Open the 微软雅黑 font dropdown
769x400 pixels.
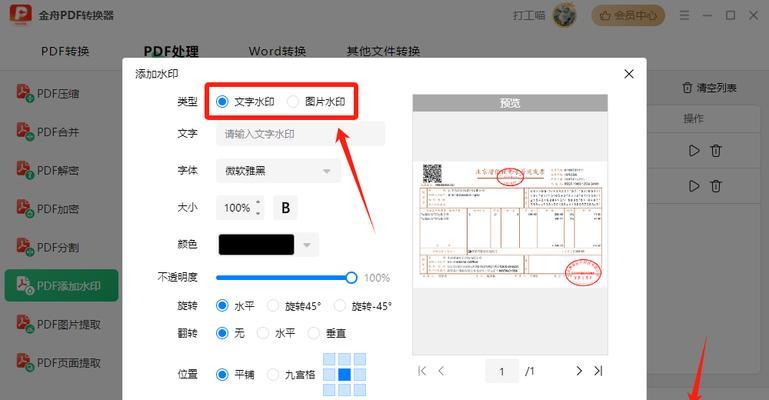coord(278,171)
